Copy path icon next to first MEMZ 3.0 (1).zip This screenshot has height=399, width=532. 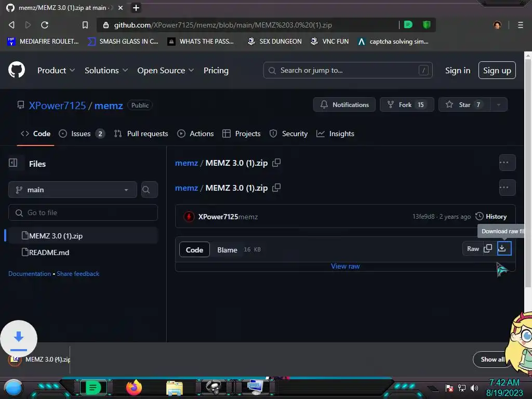276,163
